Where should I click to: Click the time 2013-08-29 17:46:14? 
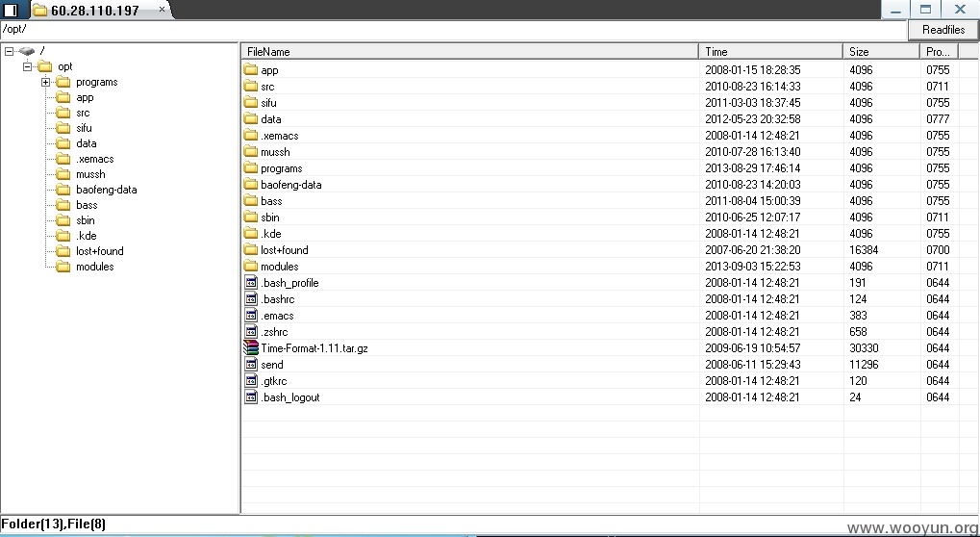click(x=752, y=168)
